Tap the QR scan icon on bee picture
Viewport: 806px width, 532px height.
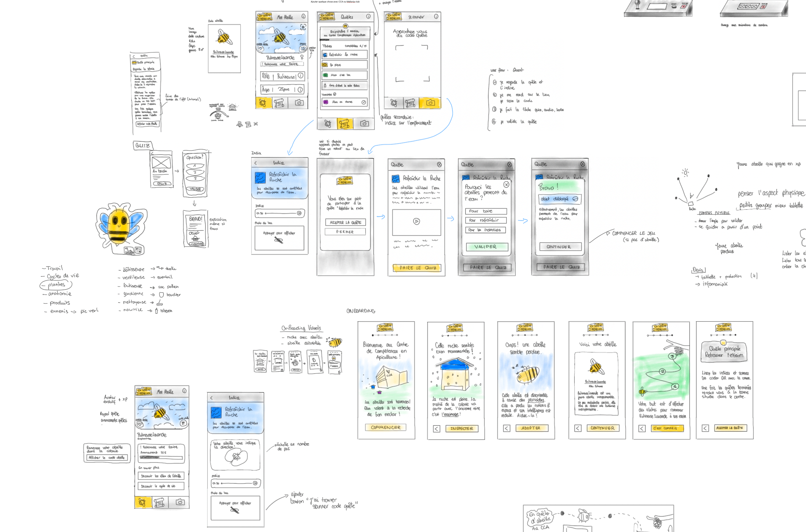pos(303,27)
